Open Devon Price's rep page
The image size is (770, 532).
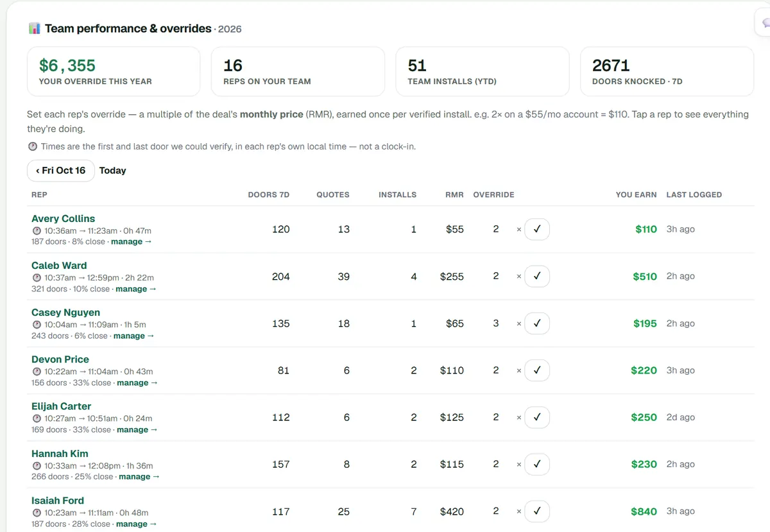60,359
